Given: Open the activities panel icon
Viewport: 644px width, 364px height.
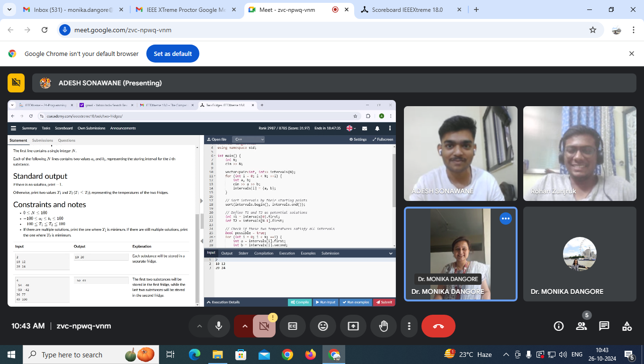Looking at the screenshot, I should (627, 326).
